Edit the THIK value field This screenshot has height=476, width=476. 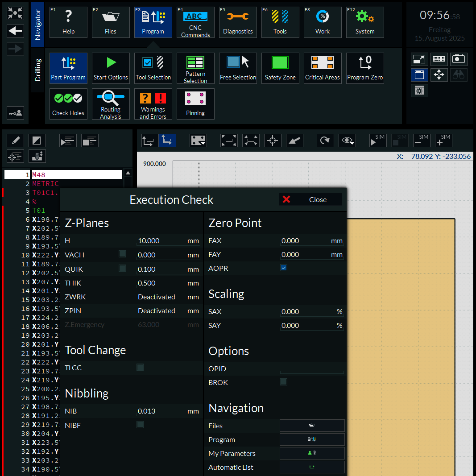168,283
